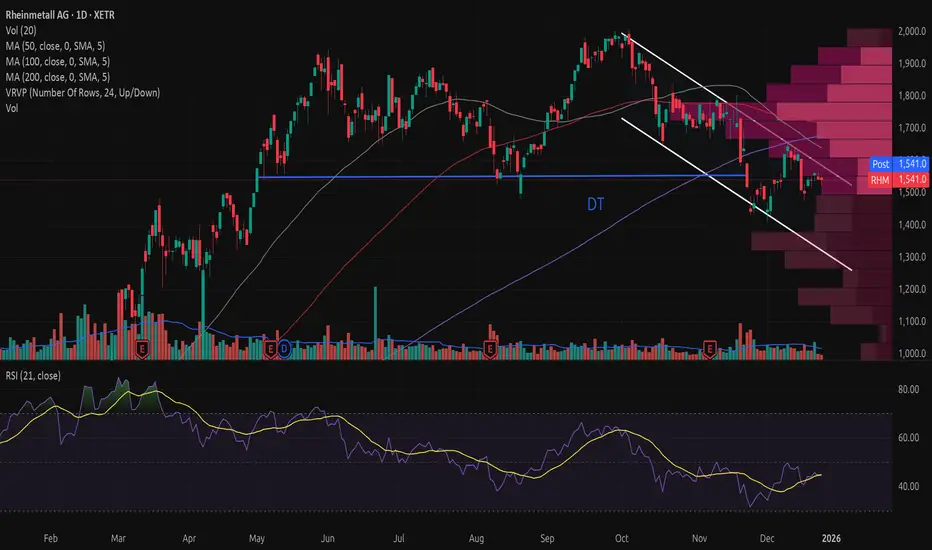Viewport: 932px width, 550px height.
Task: Select the MA 50 indicator legend
Action: pos(55,46)
